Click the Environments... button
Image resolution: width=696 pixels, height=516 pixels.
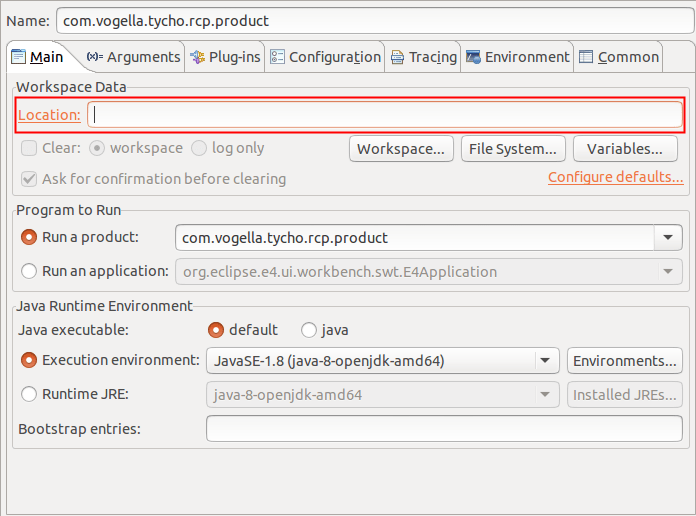(625, 361)
